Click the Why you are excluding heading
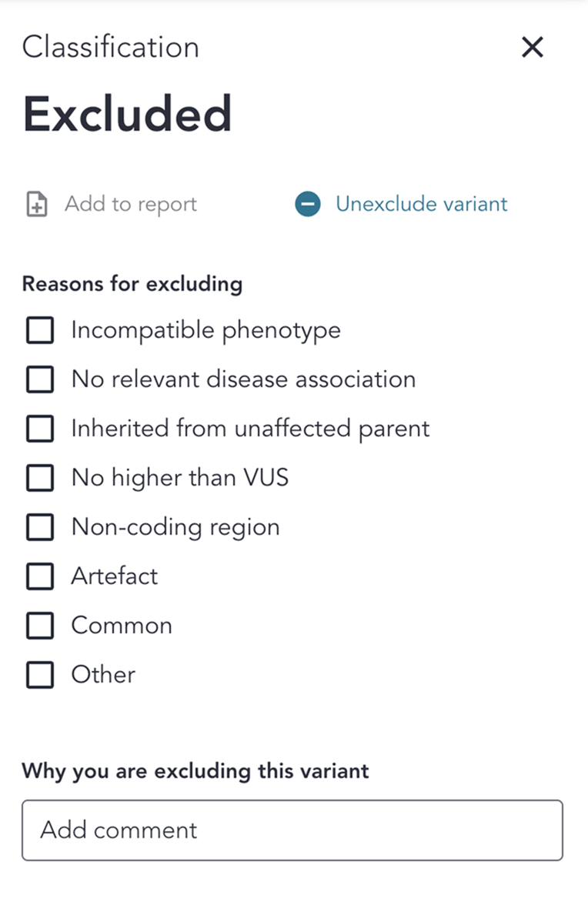 [195, 770]
